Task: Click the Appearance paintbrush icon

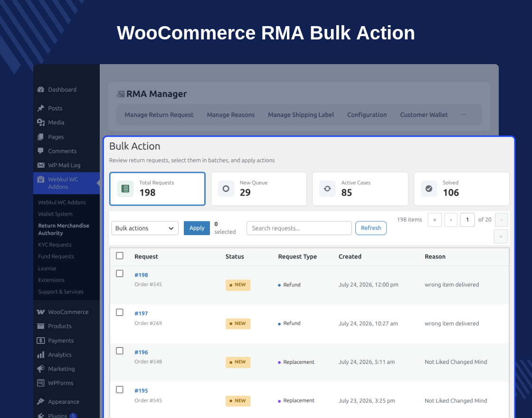Action: pyautogui.click(x=41, y=402)
